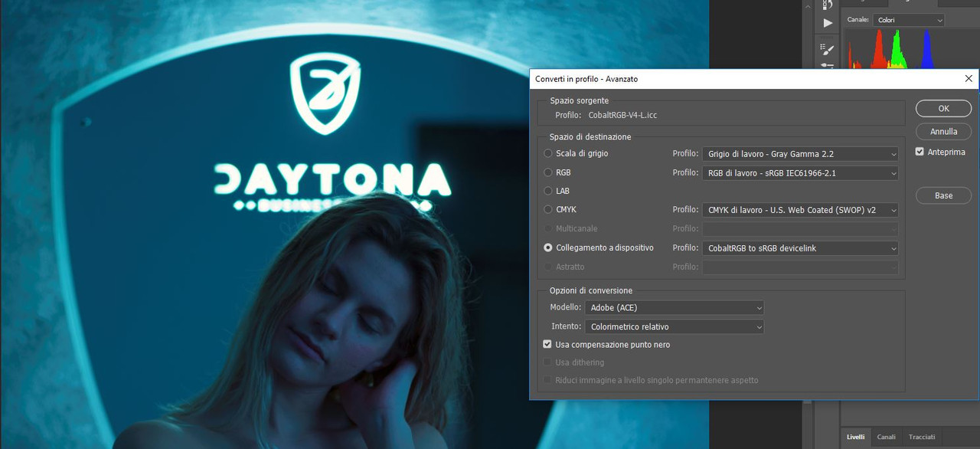980x449 pixels.
Task: Open CobaltRGB to sRGB devicelink dropdown
Action: click(799, 248)
